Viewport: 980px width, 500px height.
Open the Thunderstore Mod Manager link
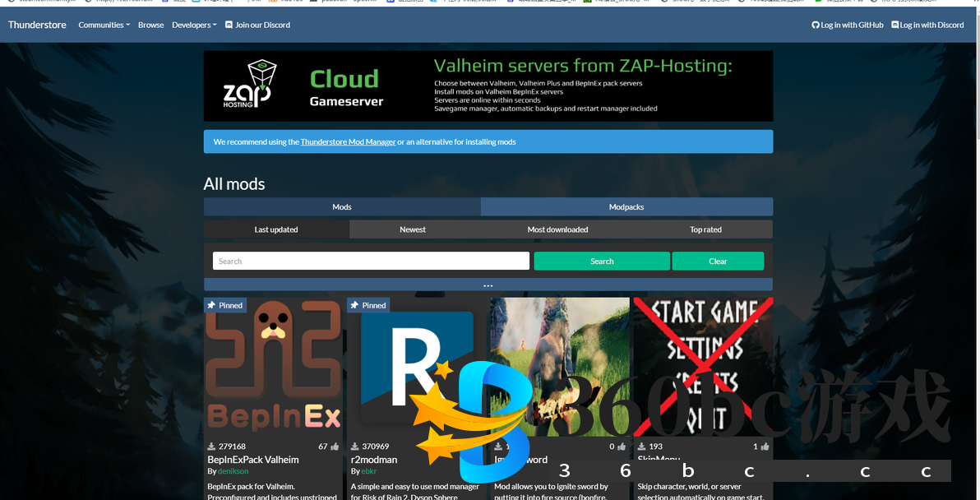(x=348, y=142)
